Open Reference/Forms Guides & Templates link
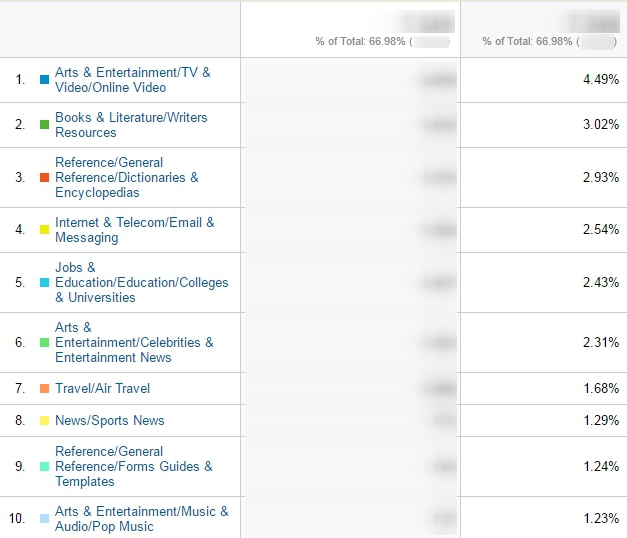This screenshot has height=538, width=627. [134, 466]
